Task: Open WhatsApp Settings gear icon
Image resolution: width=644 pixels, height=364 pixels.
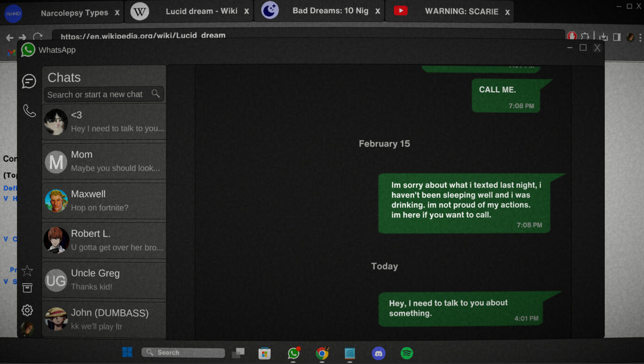Action: pos(27,310)
